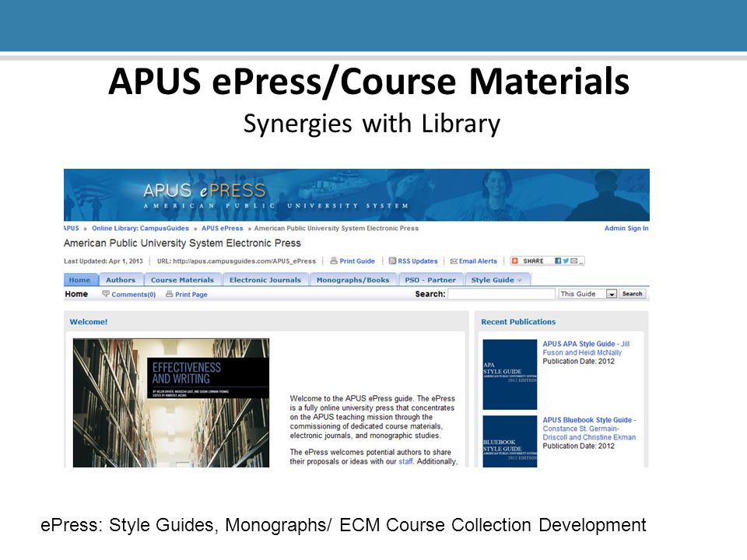Click the Print Guide printer icon
The height and width of the screenshot is (560, 747).
[x=334, y=261]
